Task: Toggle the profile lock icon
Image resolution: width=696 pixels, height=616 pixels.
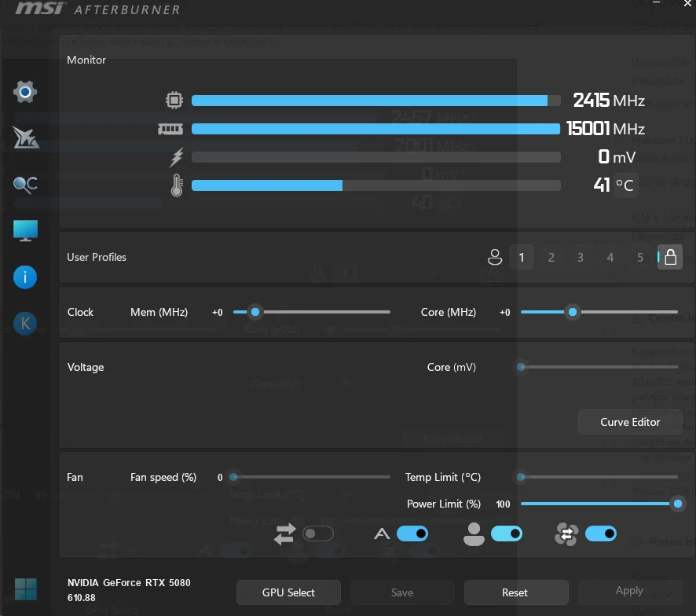Action: point(670,257)
